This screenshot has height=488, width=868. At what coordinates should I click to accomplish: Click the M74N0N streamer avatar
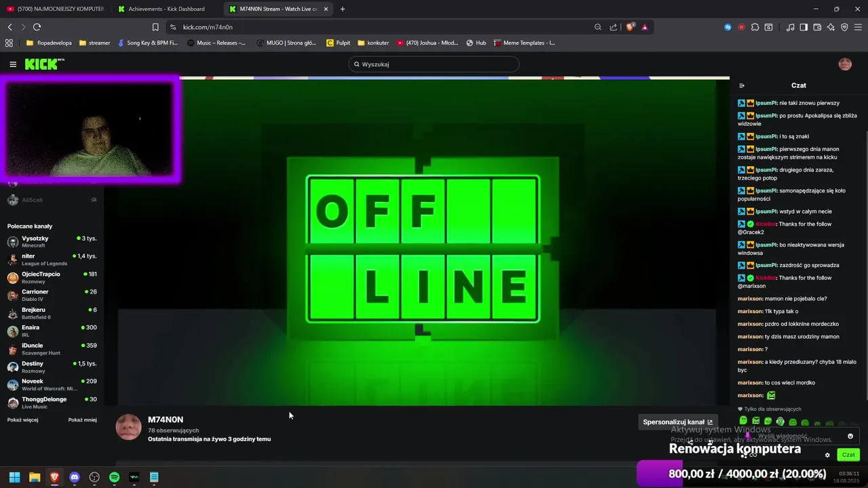pos(129,427)
